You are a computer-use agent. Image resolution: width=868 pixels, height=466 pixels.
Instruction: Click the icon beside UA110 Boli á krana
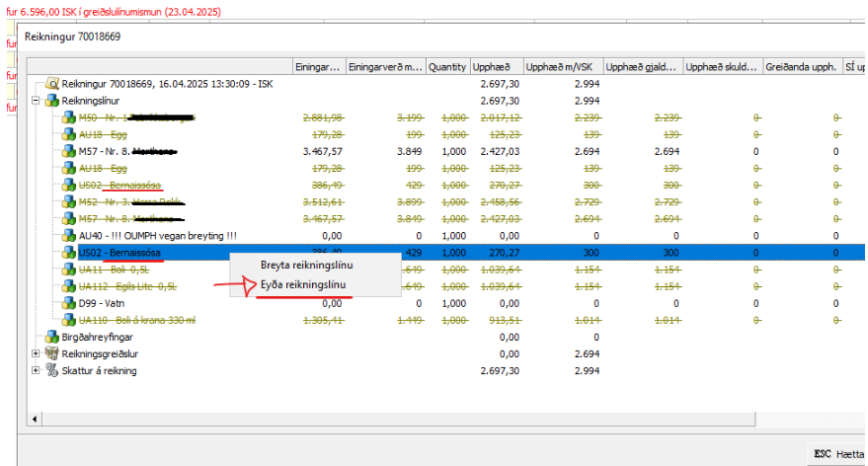click(69, 320)
